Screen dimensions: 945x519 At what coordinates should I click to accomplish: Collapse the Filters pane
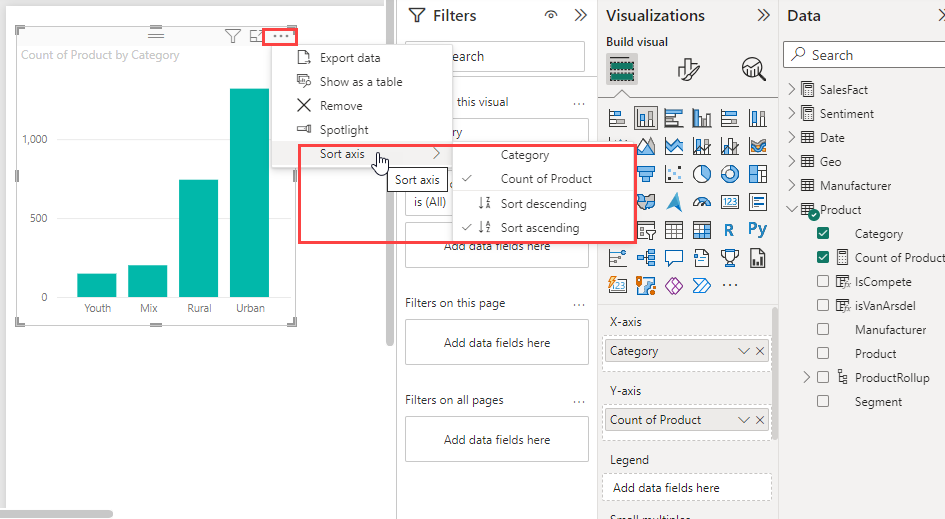580,15
